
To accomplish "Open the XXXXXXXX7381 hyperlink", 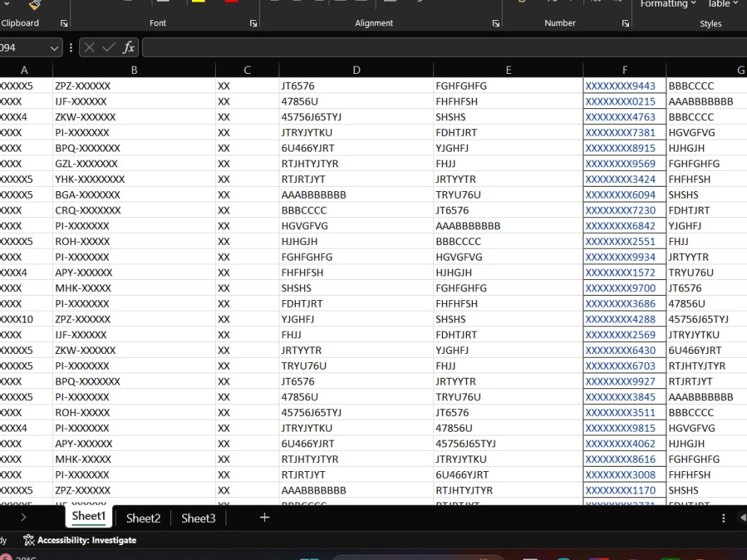I will tap(620, 132).
